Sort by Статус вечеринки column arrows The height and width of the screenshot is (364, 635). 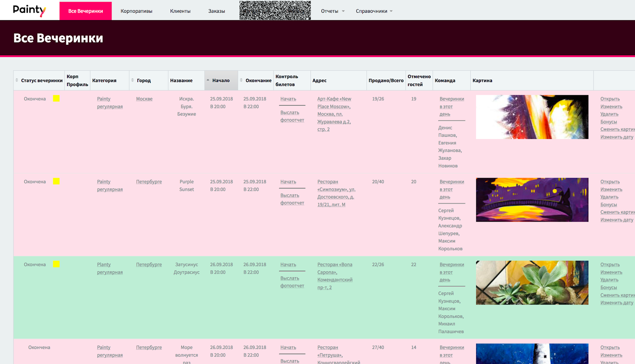[17, 80]
